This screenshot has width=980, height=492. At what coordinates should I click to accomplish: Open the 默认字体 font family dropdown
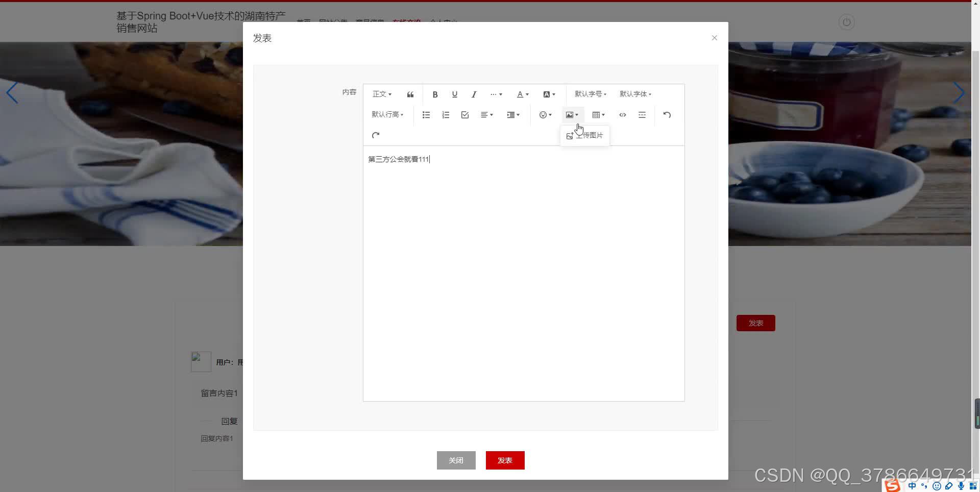pyautogui.click(x=635, y=94)
